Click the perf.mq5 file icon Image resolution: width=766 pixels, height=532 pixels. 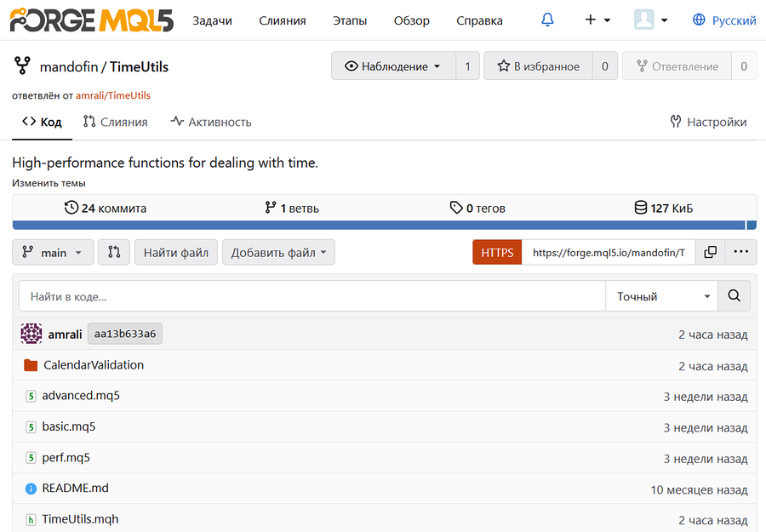click(31, 458)
